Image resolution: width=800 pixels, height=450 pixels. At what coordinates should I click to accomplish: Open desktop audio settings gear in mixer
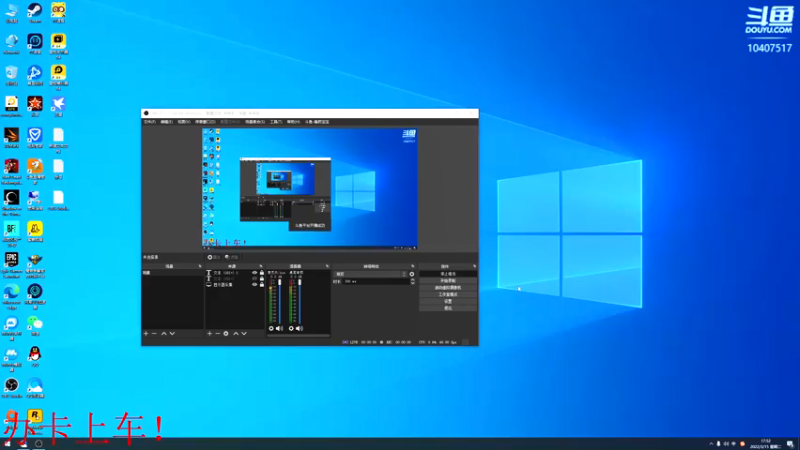[291, 329]
